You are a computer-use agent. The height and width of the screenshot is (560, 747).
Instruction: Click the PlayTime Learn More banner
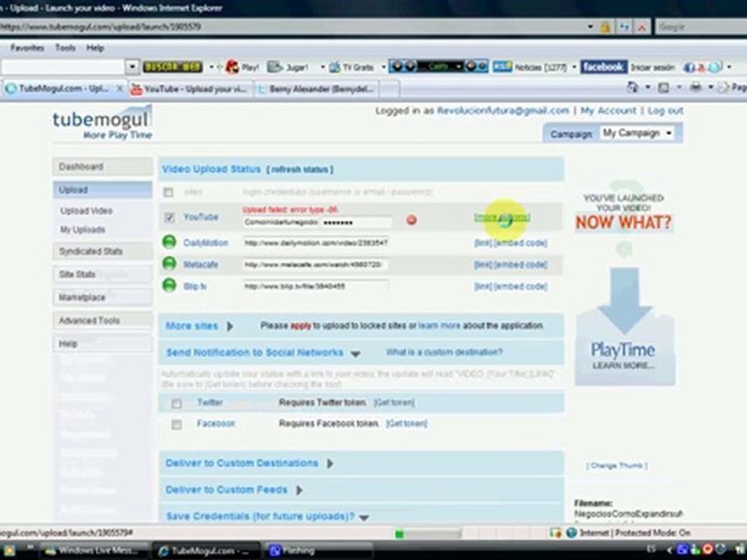[x=625, y=326]
